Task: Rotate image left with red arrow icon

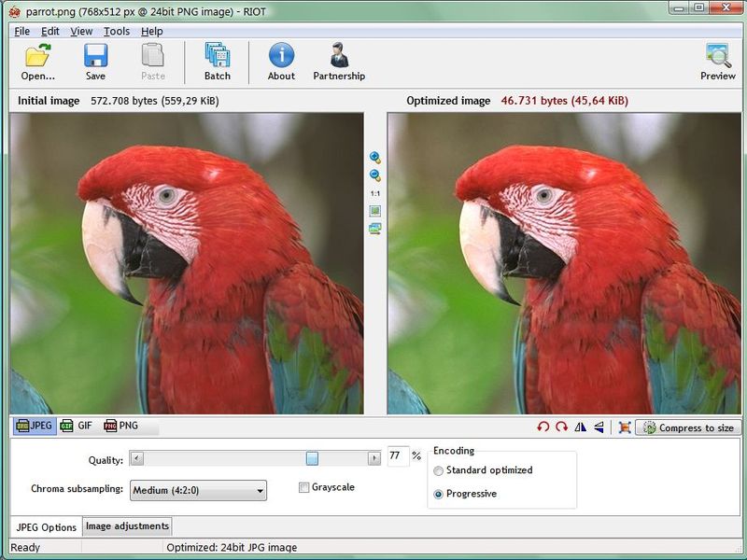Action: pyautogui.click(x=543, y=427)
